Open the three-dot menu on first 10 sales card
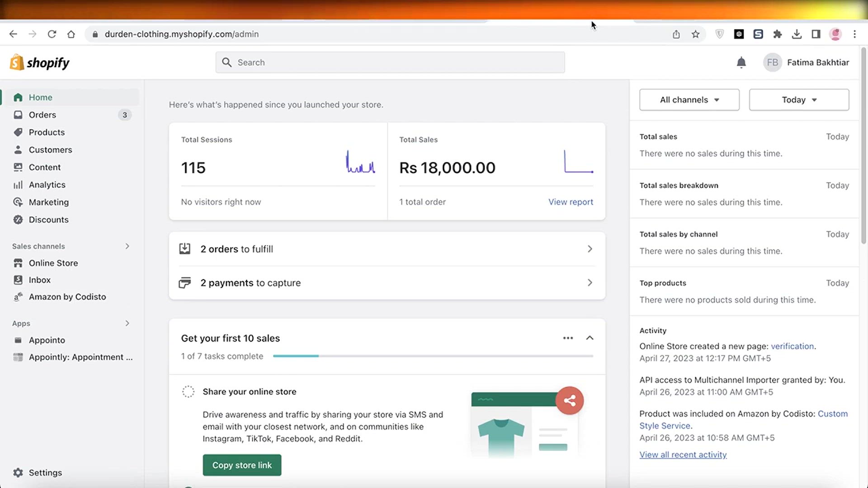This screenshot has width=868, height=488. click(568, 338)
